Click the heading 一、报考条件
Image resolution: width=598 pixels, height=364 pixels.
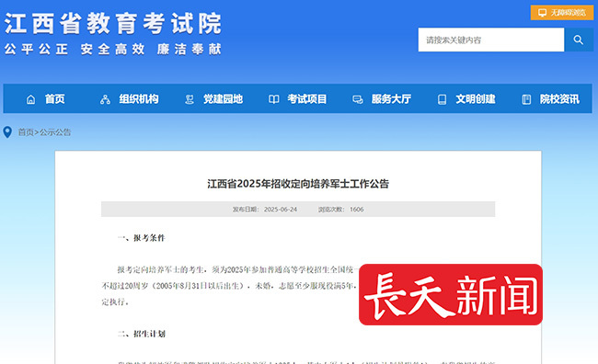[x=142, y=238]
